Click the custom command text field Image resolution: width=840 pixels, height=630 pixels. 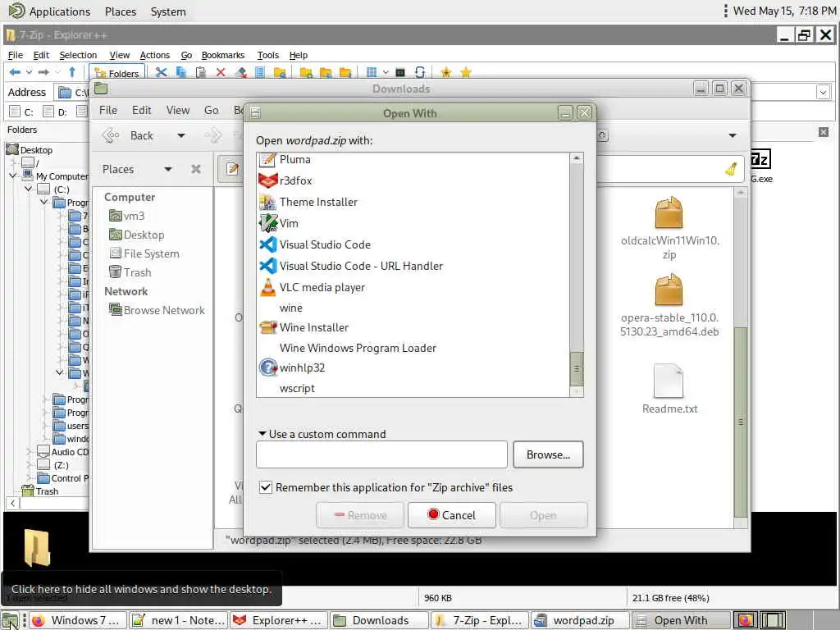[x=381, y=454]
